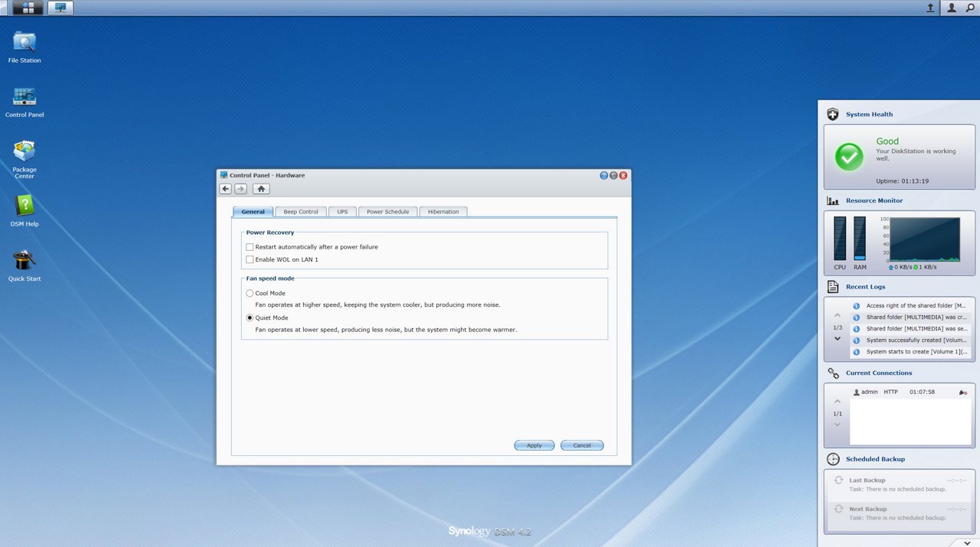Select Quiet Mode fan speed

pyautogui.click(x=250, y=317)
